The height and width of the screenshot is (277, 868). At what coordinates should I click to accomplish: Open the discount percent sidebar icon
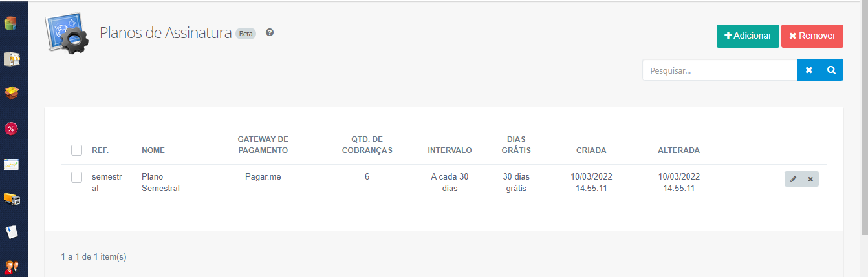11,128
